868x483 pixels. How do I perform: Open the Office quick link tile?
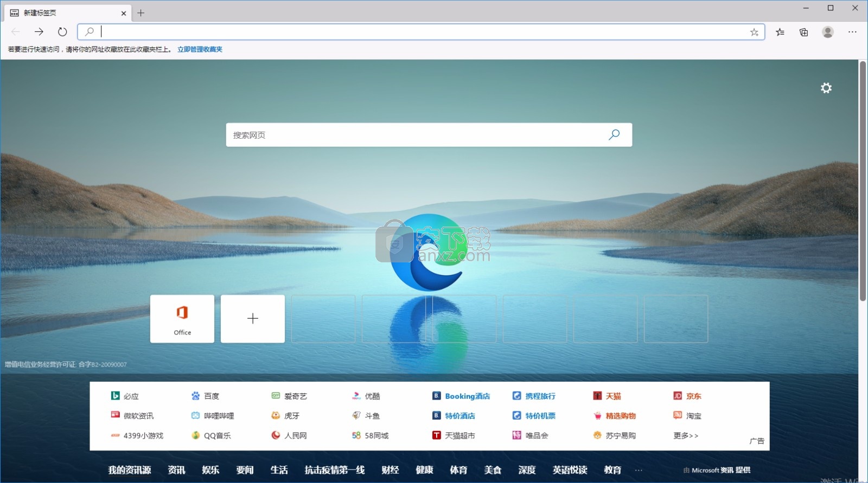click(x=182, y=319)
